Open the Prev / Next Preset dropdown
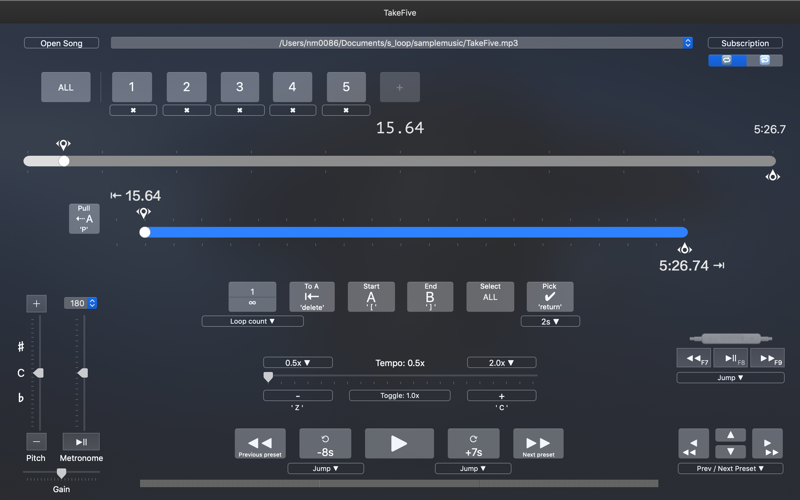Image resolution: width=800 pixels, height=500 pixels. click(730, 468)
